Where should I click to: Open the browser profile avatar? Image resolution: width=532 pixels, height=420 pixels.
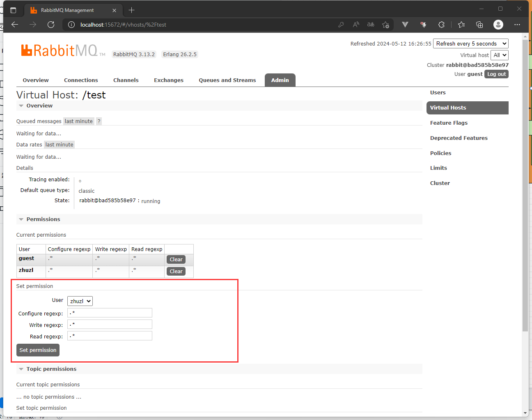coord(498,25)
